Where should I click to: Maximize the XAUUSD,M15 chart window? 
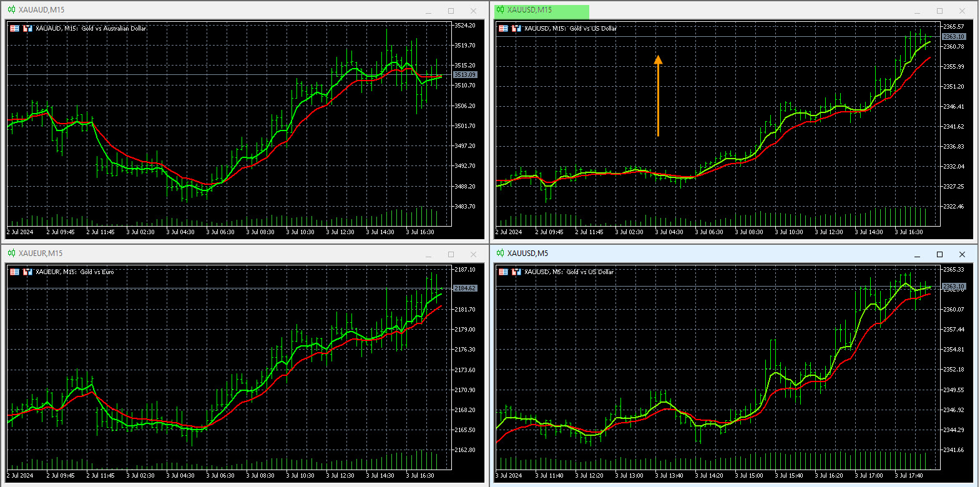939,11
